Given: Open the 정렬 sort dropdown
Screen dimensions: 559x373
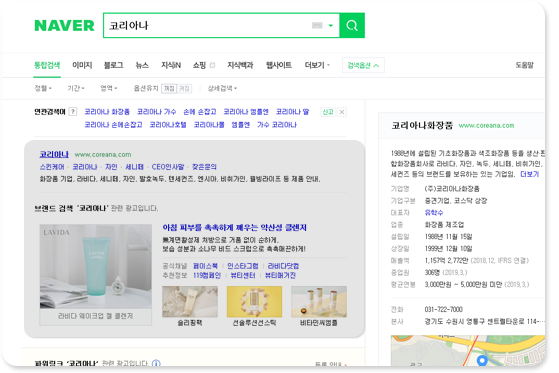Looking at the screenshot, I should pyautogui.click(x=43, y=88).
